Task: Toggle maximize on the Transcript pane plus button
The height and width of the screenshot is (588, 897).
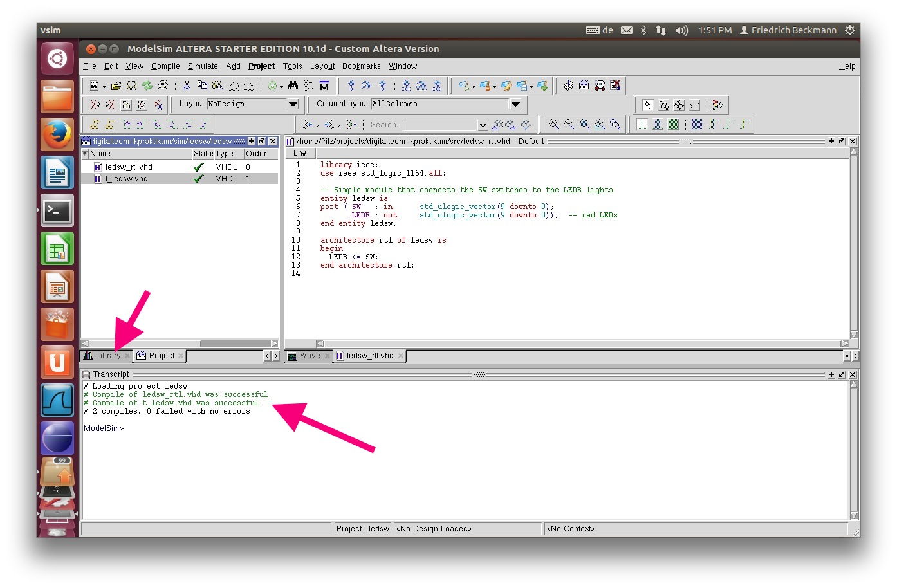Action: click(831, 374)
